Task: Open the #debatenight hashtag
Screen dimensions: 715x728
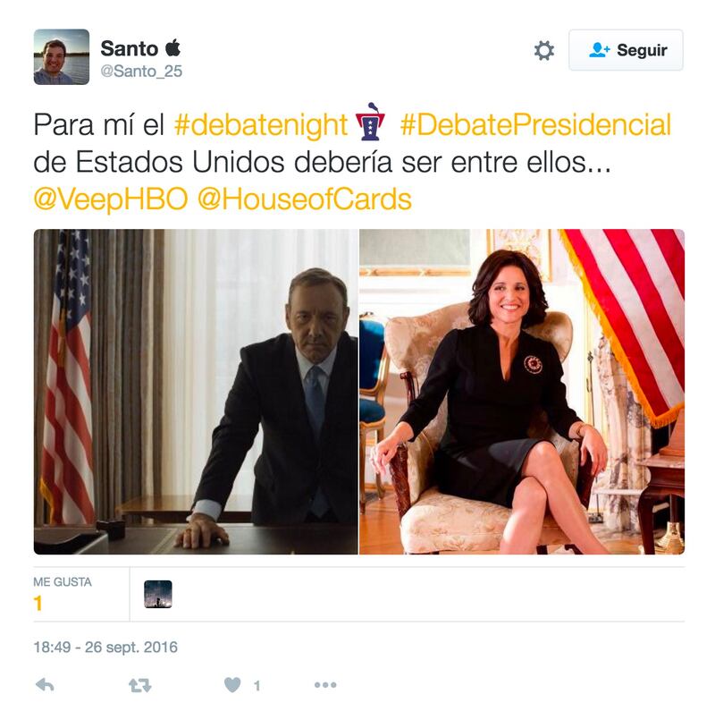Action: tap(261, 124)
